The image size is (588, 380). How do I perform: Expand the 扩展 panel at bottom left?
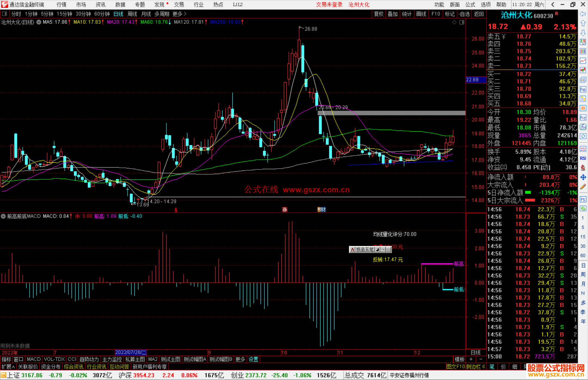coord(8,367)
